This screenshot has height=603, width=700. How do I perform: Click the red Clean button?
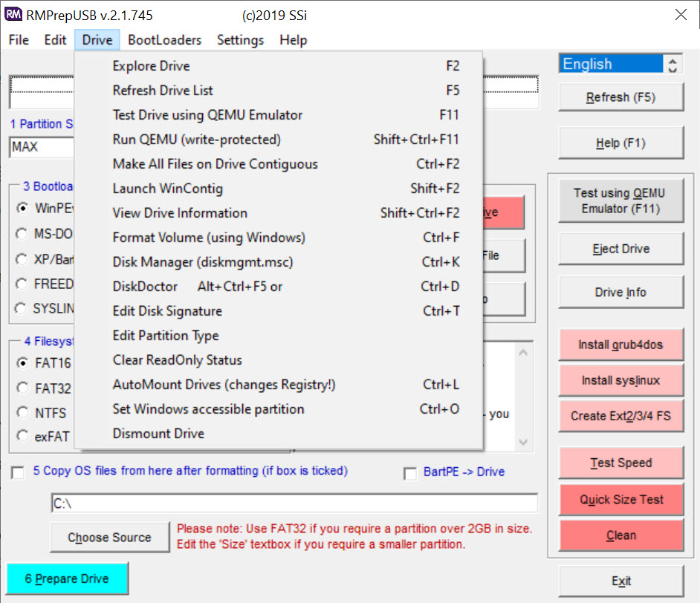click(x=621, y=535)
